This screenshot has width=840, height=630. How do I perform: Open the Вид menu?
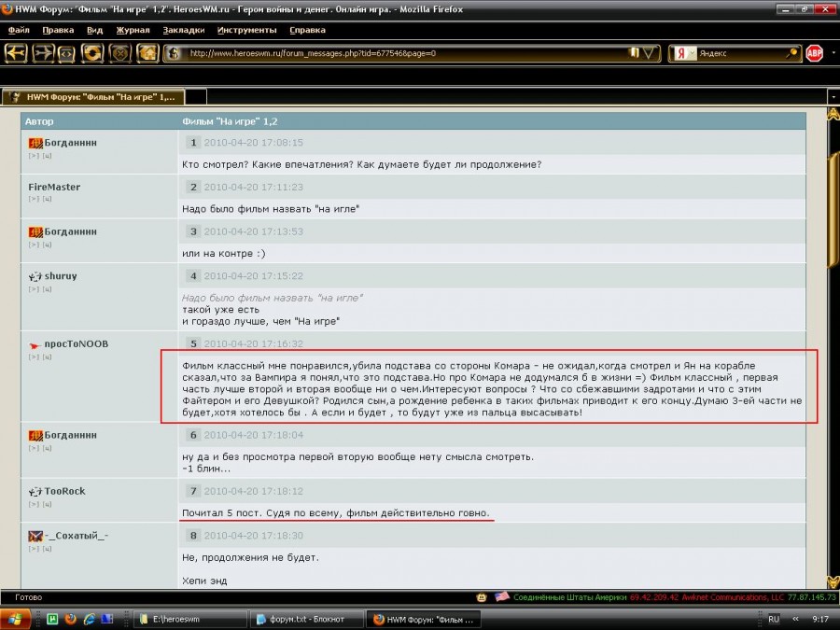[95, 30]
